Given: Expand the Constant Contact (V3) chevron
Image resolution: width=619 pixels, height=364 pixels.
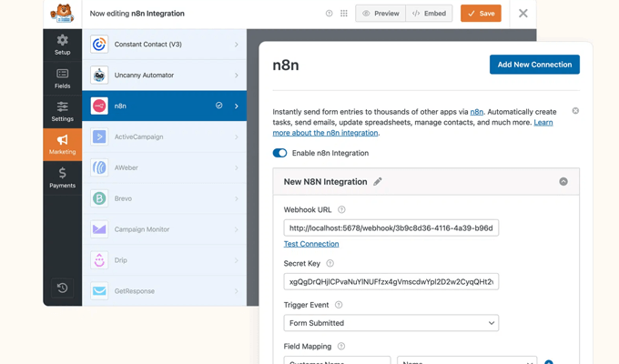Looking at the screenshot, I should pyautogui.click(x=237, y=45).
